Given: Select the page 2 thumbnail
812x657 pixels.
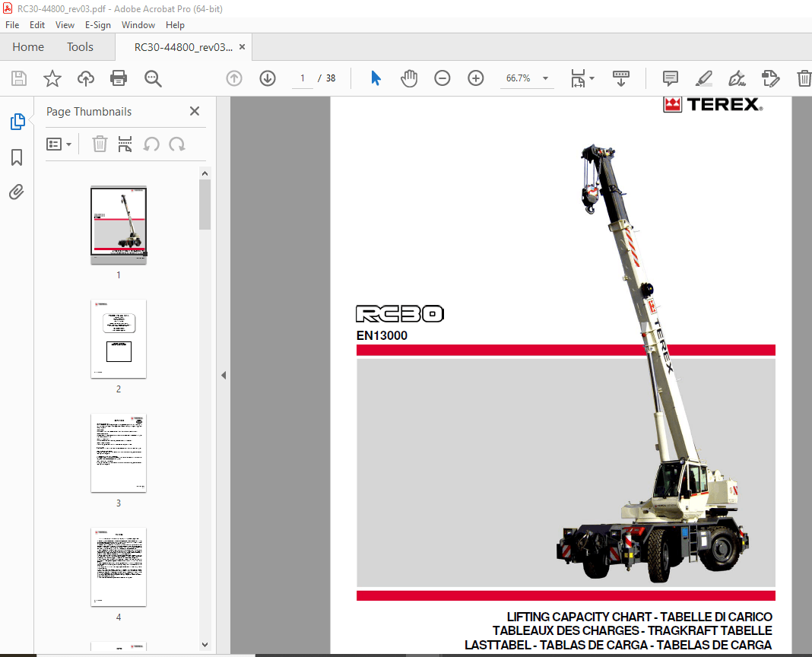Looking at the screenshot, I should tap(118, 339).
